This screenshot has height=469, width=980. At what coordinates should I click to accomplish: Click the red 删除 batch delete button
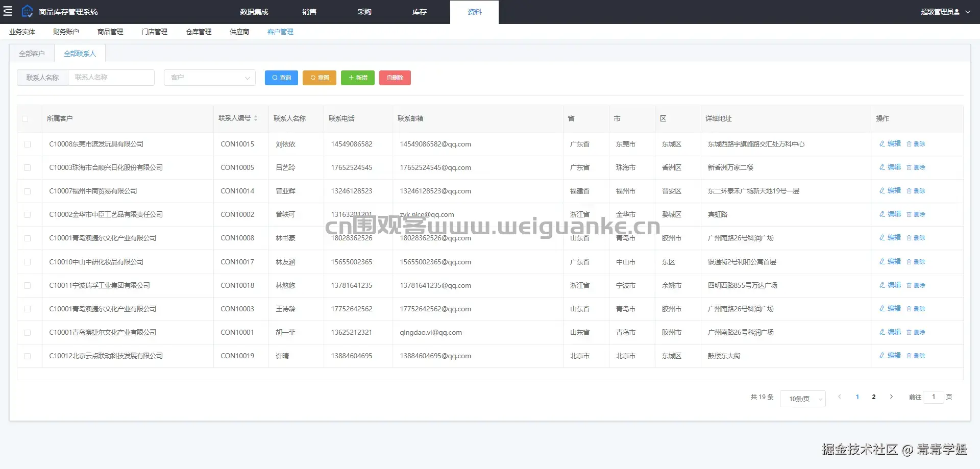click(x=395, y=78)
